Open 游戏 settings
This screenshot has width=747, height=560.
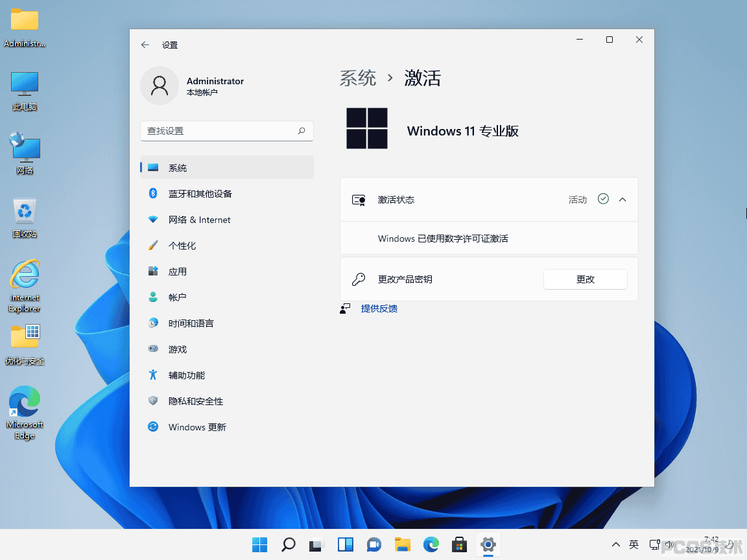pos(227,349)
